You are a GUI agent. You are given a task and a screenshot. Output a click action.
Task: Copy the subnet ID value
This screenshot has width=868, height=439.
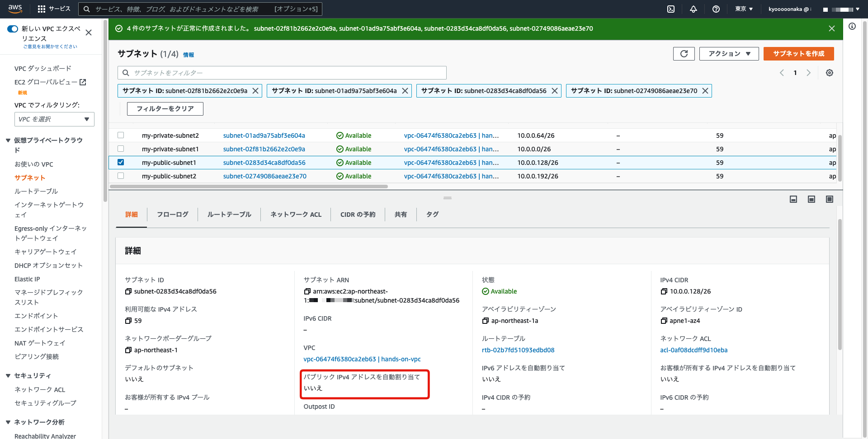[x=128, y=292]
